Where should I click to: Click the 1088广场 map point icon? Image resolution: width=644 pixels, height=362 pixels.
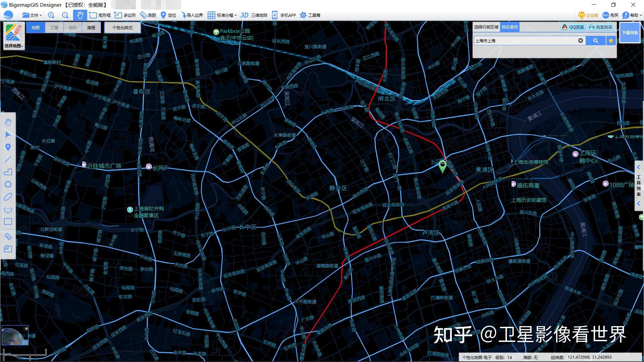click(x=605, y=183)
